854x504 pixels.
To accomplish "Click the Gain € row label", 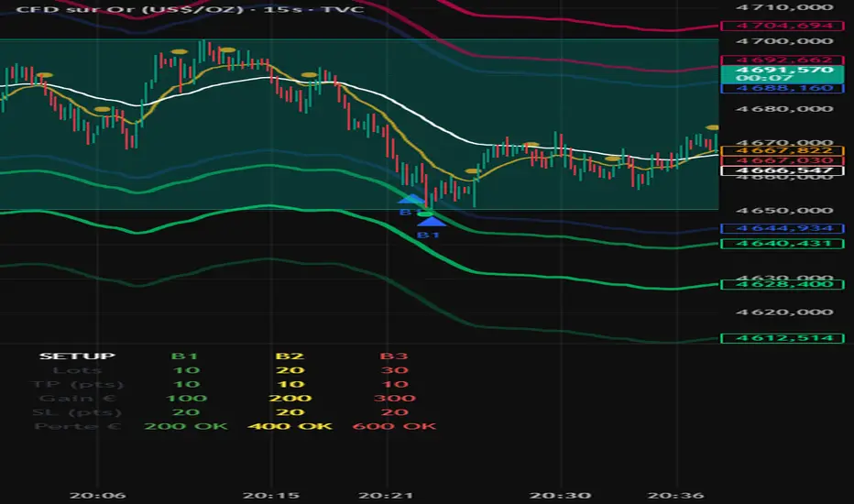I will pos(77,399).
